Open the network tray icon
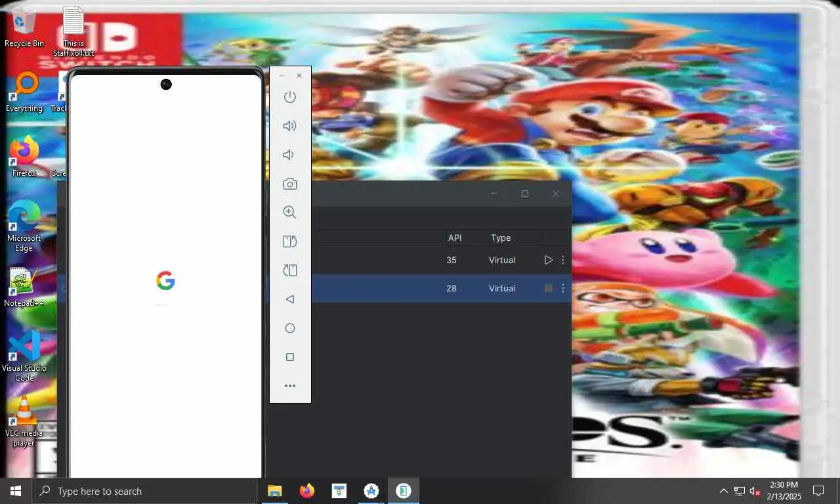This screenshot has width=840, height=504. pyautogui.click(x=739, y=491)
